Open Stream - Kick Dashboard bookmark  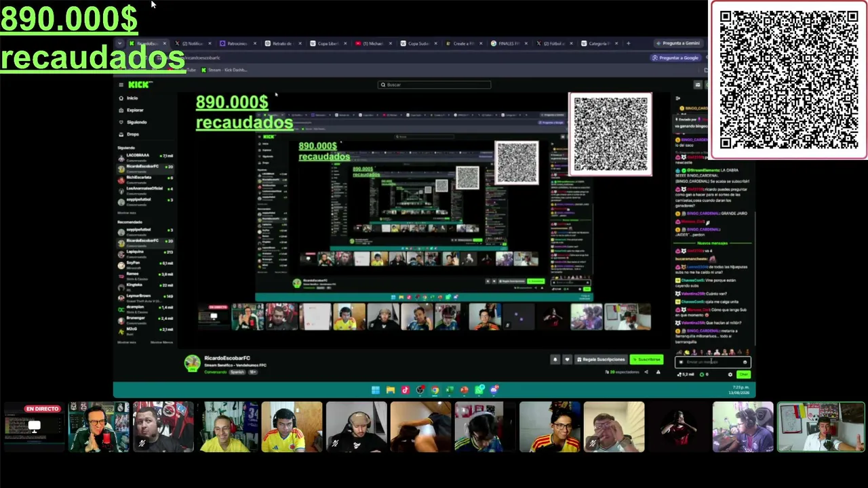224,70
